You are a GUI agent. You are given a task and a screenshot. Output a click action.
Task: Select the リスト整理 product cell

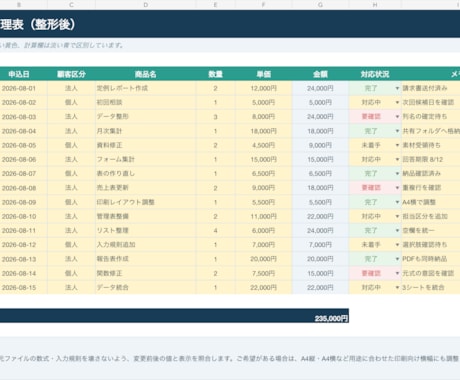coord(146,231)
